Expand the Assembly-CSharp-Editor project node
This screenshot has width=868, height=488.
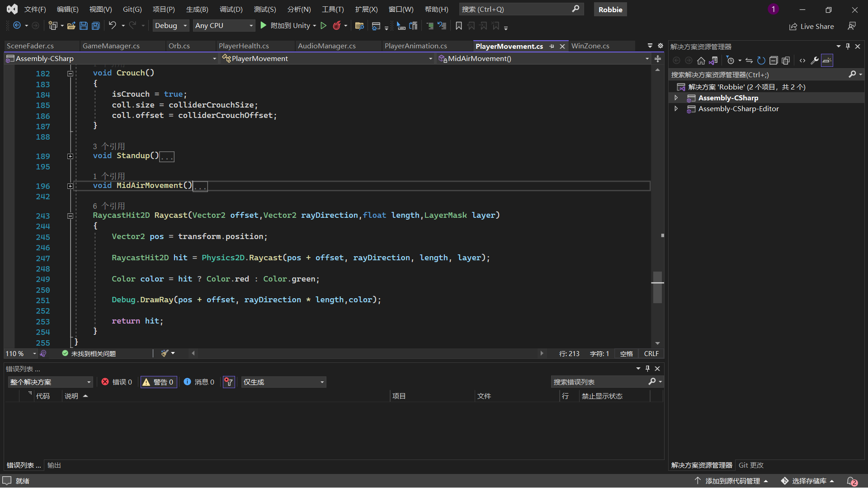coord(676,109)
